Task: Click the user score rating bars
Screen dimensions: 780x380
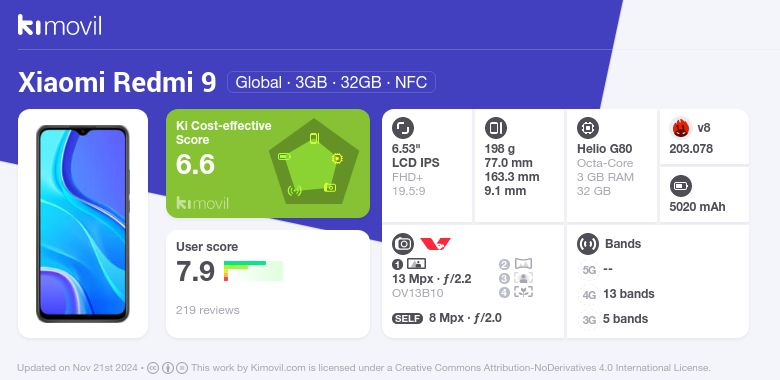Action: tap(253, 271)
